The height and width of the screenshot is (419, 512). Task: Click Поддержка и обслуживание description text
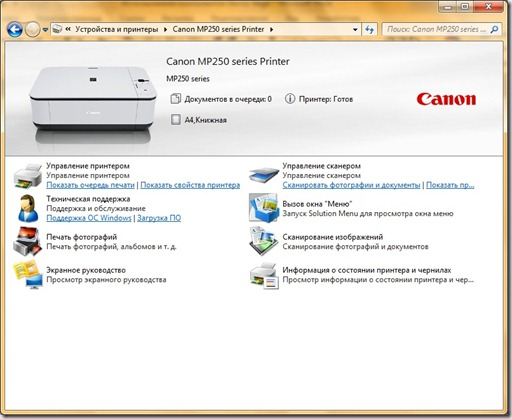[x=96, y=209]
